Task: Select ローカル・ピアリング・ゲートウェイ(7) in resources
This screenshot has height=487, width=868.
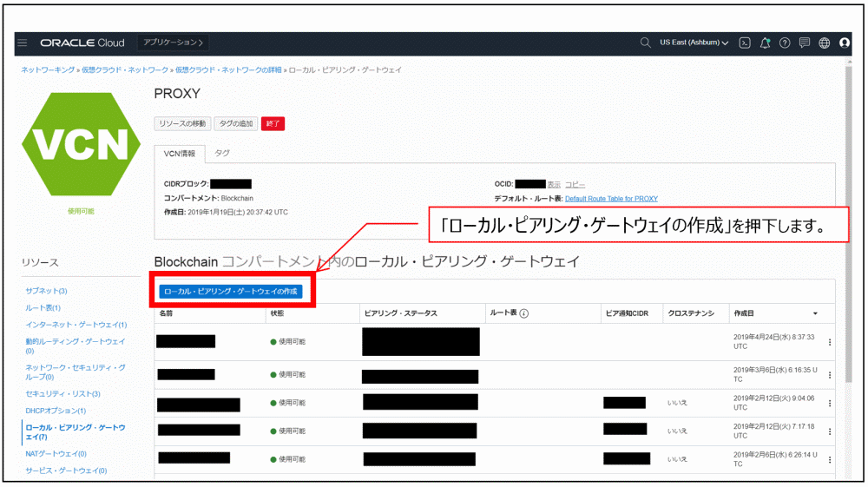Action: coord(76,432)
